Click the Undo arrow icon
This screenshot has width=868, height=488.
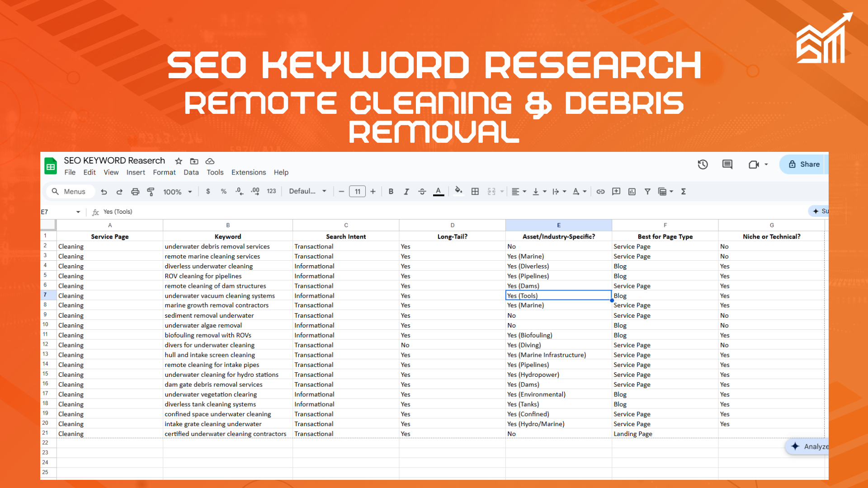click(104, 192)
